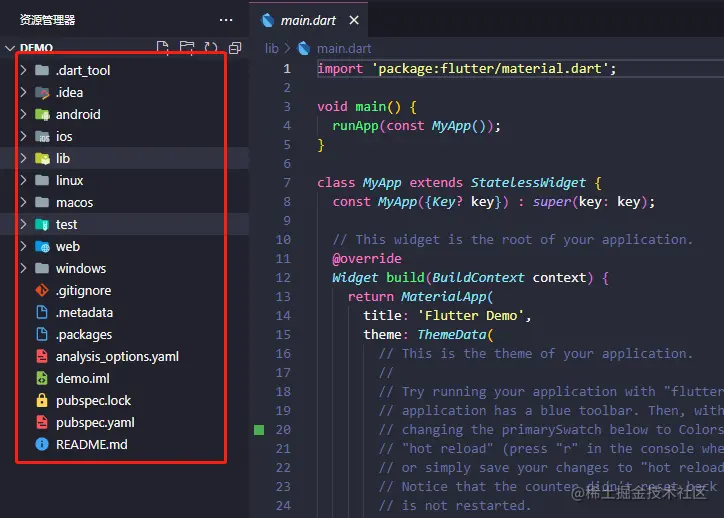Expand the ios folder chevron
The width and height of the screenshot is (724, 518).
[x=24, y=136]
